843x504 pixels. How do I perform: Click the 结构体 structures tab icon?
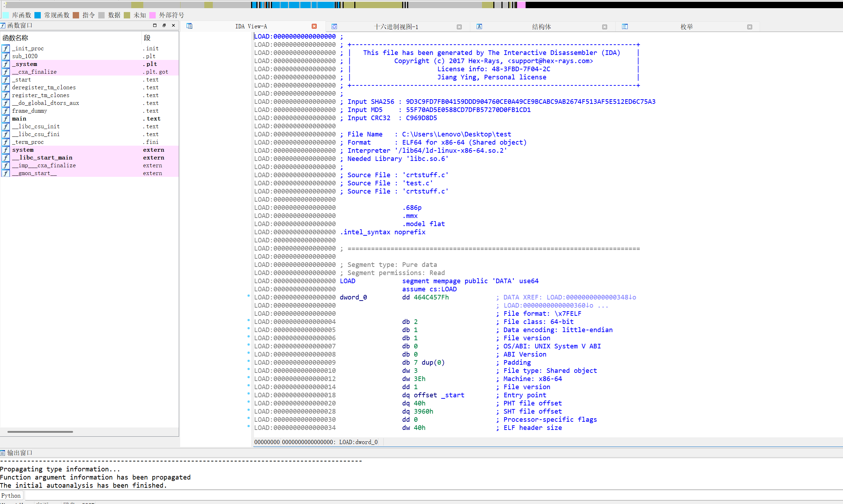coord(479,27)
